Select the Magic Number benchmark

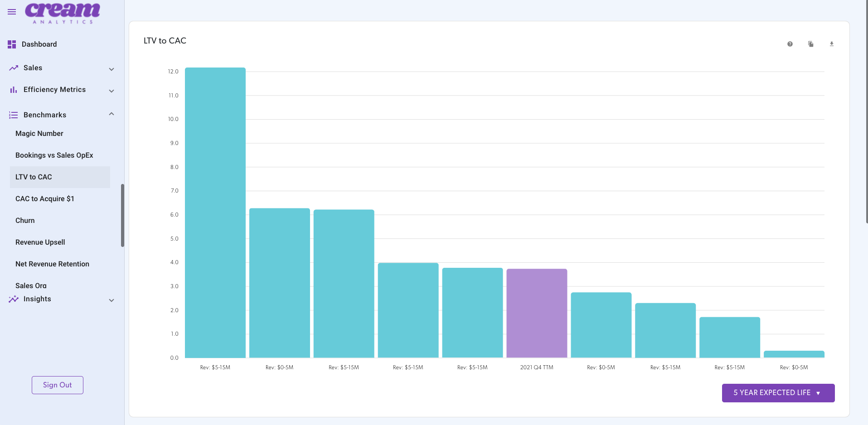pos(39,133)
